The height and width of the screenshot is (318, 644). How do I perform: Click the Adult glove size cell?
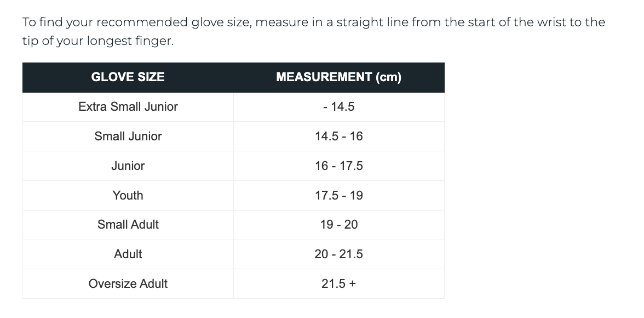[x=128, y=254]
